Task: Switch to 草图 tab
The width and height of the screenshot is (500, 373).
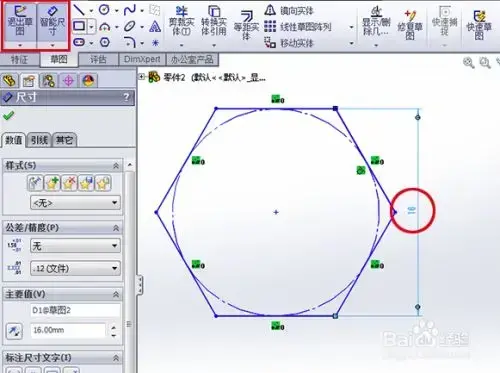Action: click(x=59, y=60)
